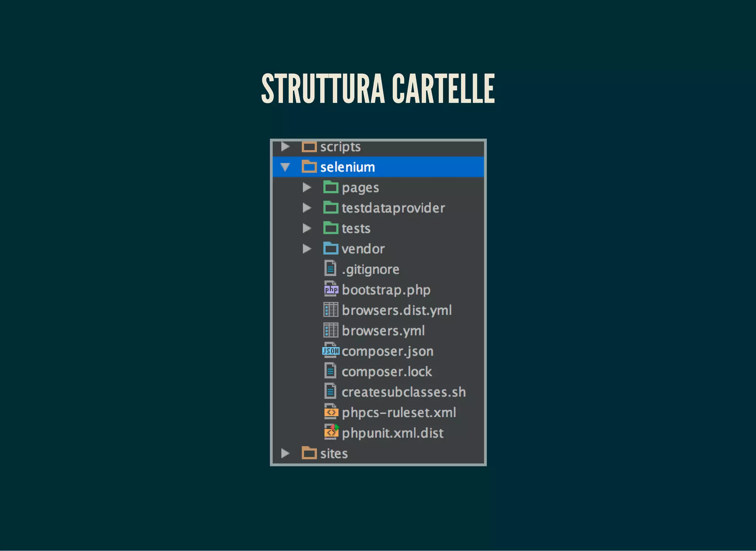Click the .gitignore text file icon
756x551 pixels.
coord(330,268)
